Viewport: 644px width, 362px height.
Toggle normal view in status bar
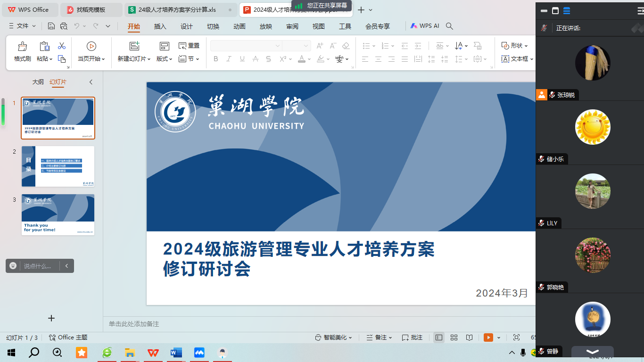tap(439, 337)
